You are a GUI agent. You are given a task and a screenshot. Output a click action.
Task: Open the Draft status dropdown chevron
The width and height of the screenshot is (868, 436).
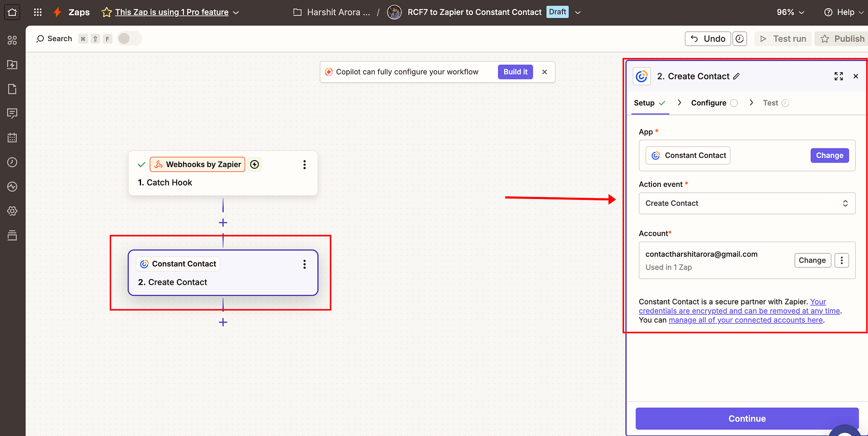578,13
